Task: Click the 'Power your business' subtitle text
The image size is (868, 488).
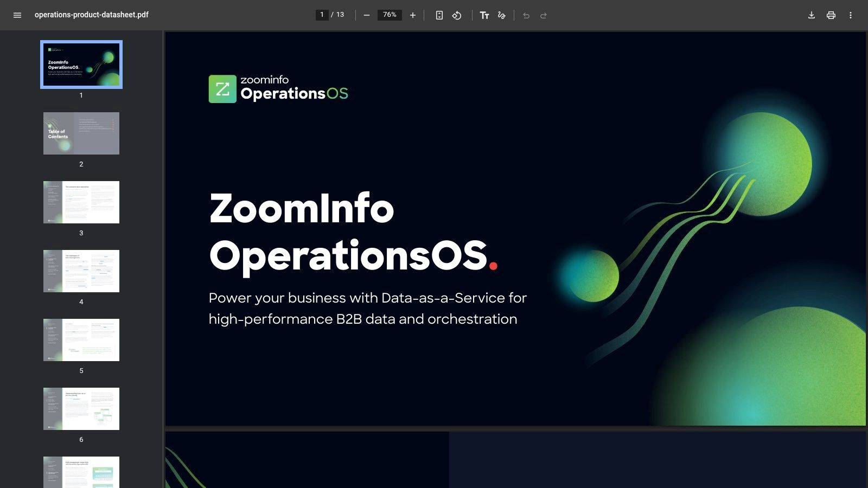Action: click(367, 309)
